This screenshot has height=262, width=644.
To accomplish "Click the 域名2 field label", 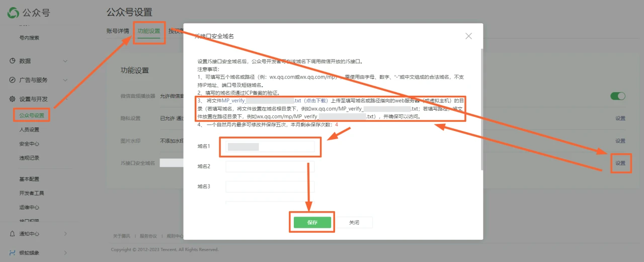I will click(x=203, y=167).
